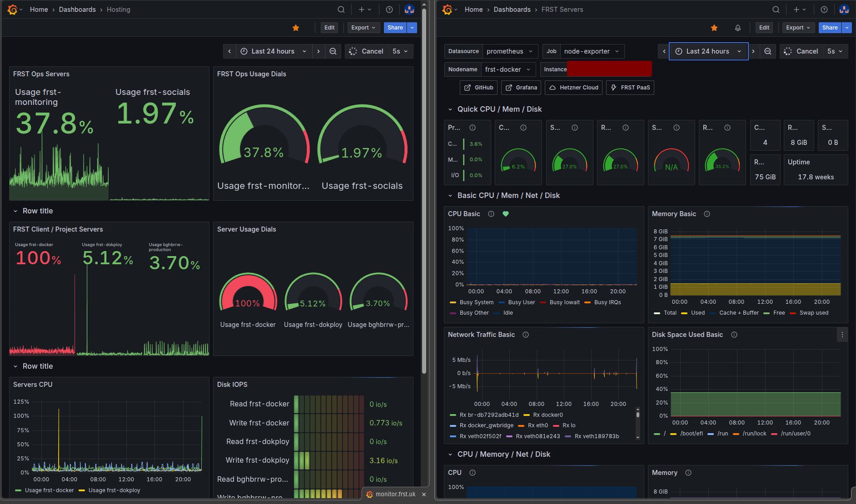The image size is (856, 504).
Task: Collapse Quick CPU / Mem / Disk row
Action: coord(450,109)
